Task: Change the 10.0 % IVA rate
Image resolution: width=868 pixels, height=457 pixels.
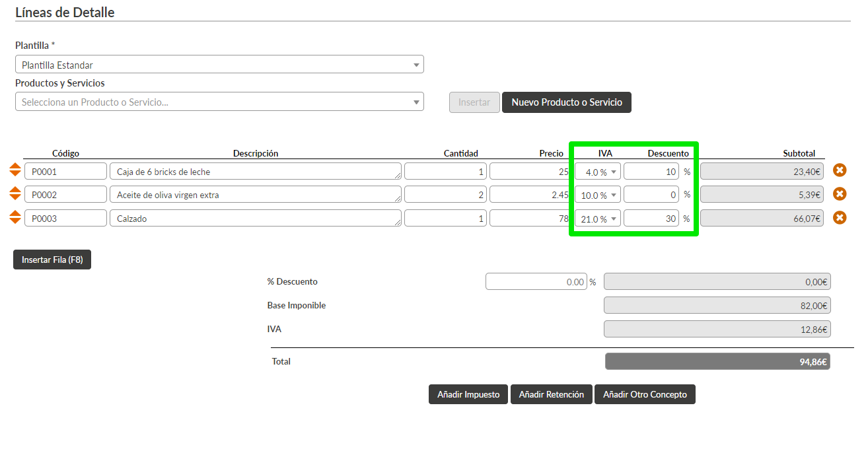Action: [x=597, y=195]
